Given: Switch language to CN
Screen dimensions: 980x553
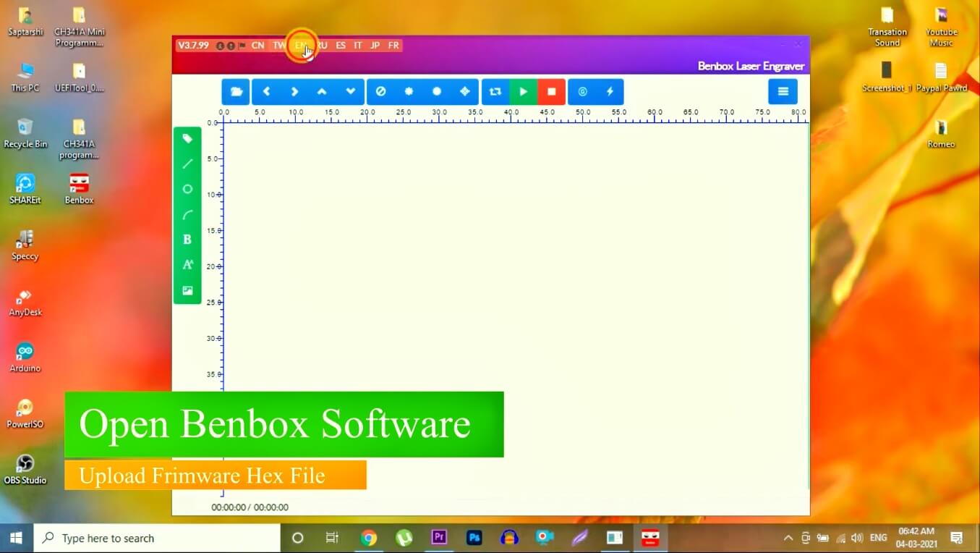Looking at the screenshot, I should click(x=257, y=46).
